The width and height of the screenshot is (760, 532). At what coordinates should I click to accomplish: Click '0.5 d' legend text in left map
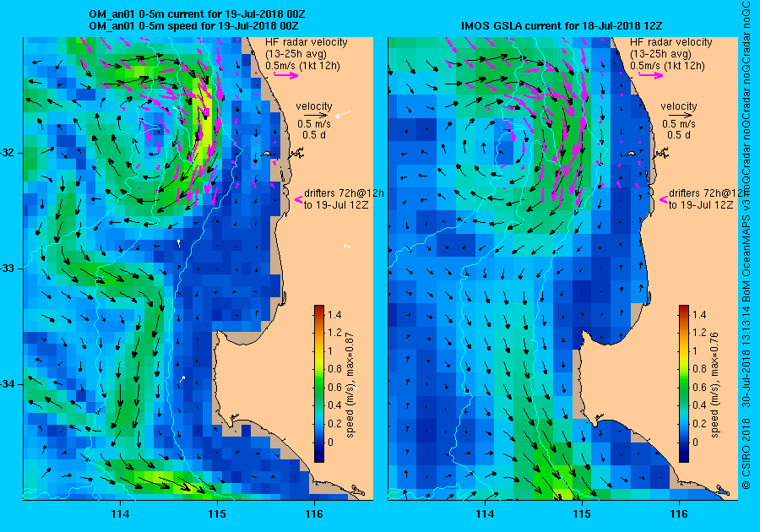[314, 135]
